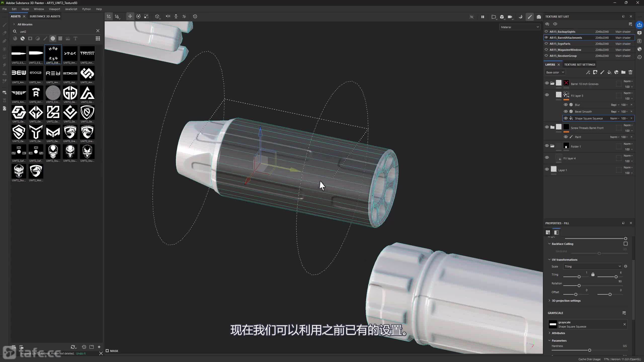Expand the Attributes section

pos(549,333)
